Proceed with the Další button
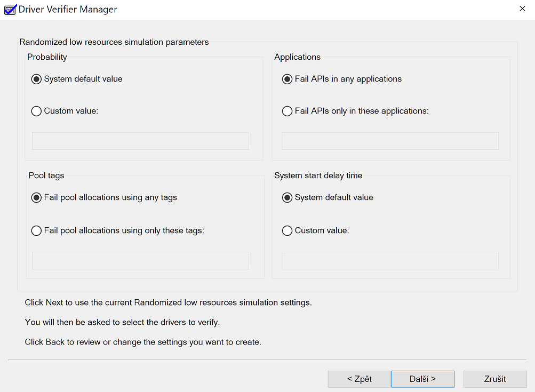 click(422, 379)
